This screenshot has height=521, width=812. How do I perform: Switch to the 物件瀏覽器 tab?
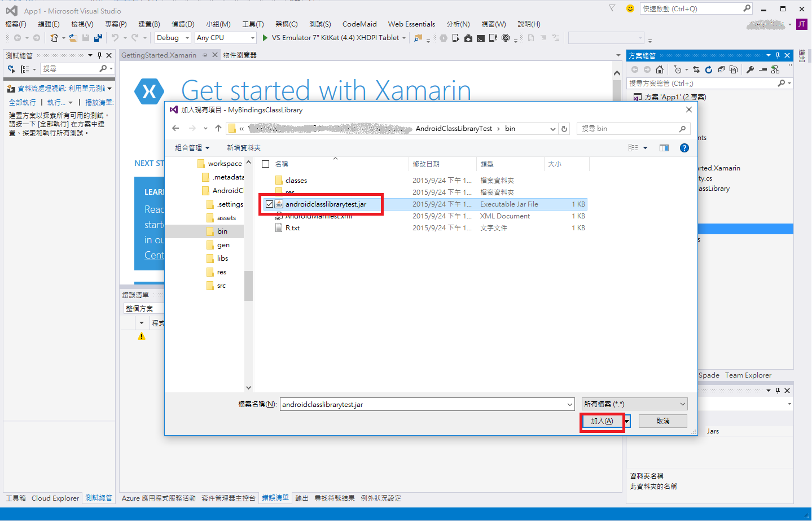pos(240,55)
